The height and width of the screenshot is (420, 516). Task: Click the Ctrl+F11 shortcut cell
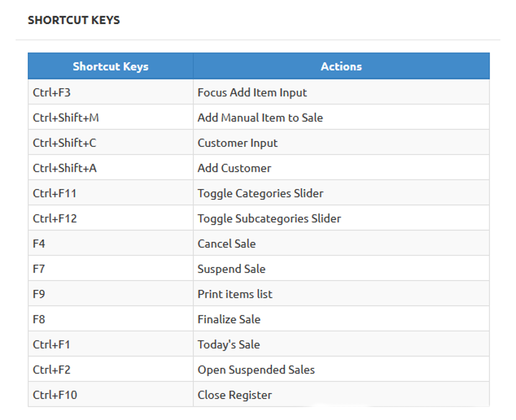55,194
